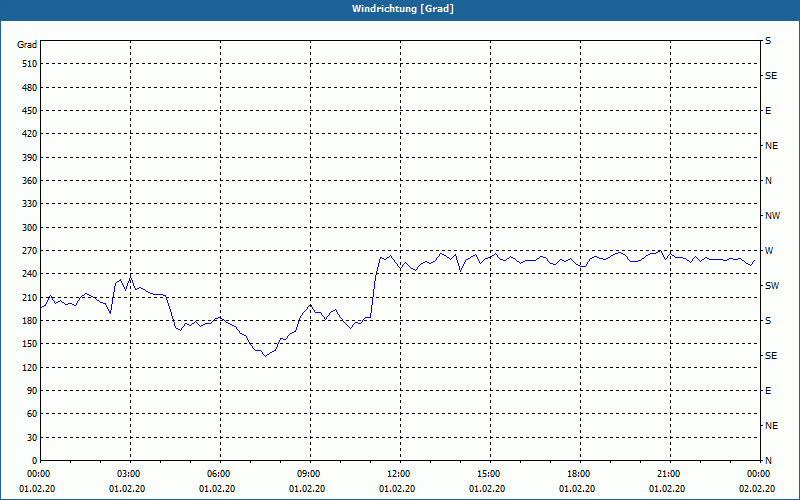800x500 pixels.
Task: Click the E compass label on the 450 gridline
Action: [768, 111]
